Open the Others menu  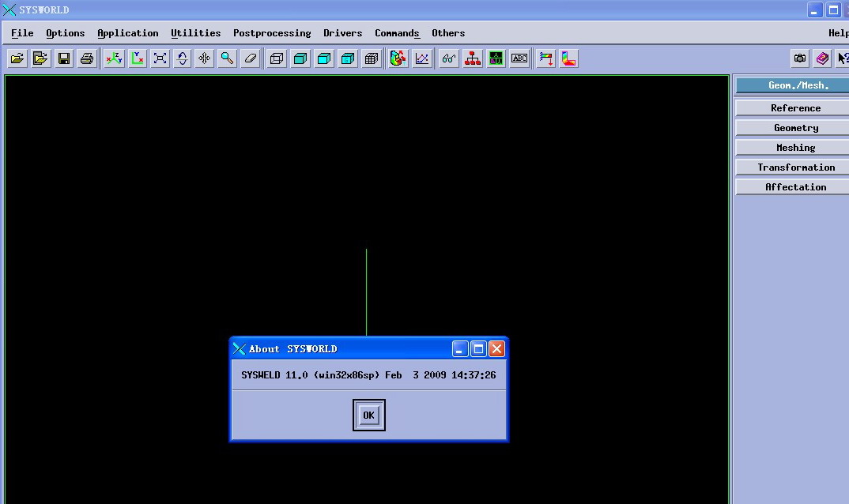(448, 33)
